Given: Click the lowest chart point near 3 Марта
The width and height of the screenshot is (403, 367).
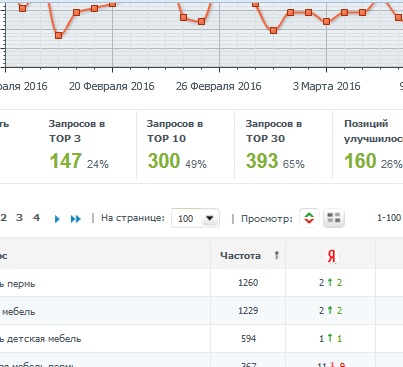Looking at the screenshot, I should pyautogui.click(x=327, y=22).
